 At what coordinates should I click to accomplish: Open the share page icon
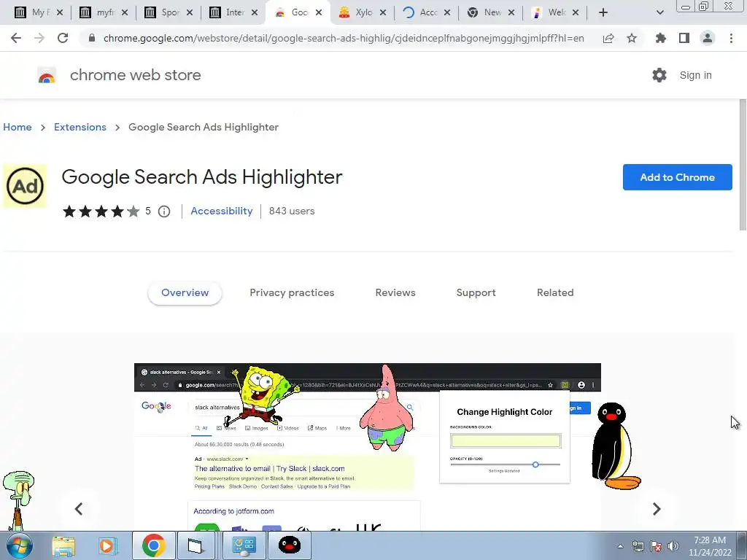(x=608, y=38)
